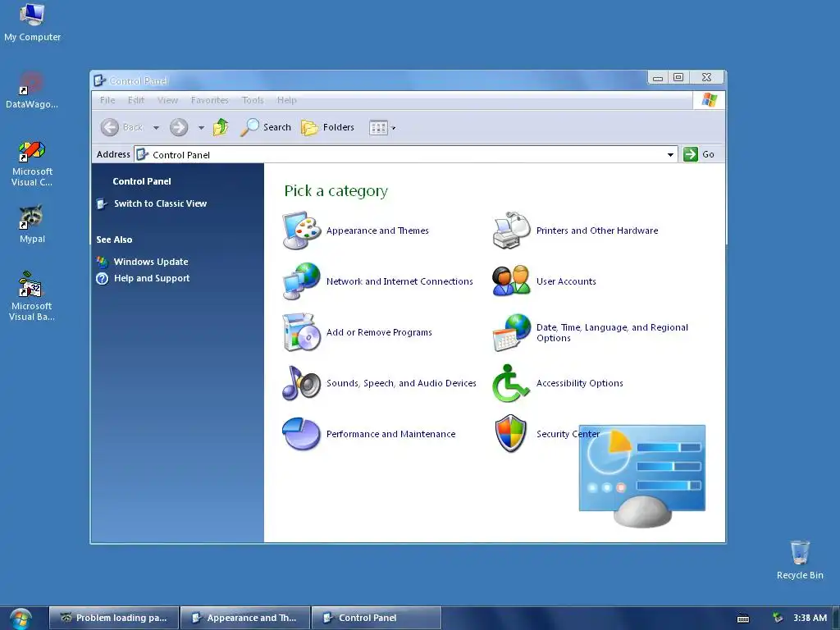Click the Sounds, Speech, and Audio Devices icon
The height and width of the screenshot is (630, 840).
pyautogui.click(x=302, y=383)
